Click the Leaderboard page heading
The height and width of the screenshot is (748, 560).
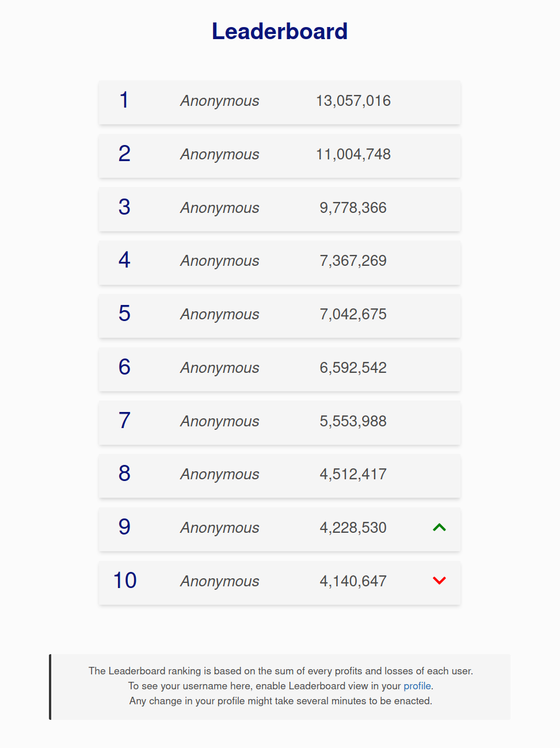point(280,31)
